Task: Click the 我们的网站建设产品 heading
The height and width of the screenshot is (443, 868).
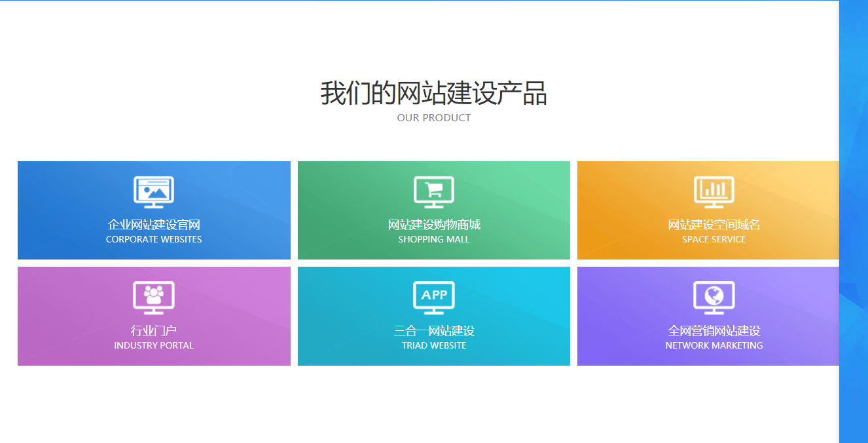Action: (434, 93)
